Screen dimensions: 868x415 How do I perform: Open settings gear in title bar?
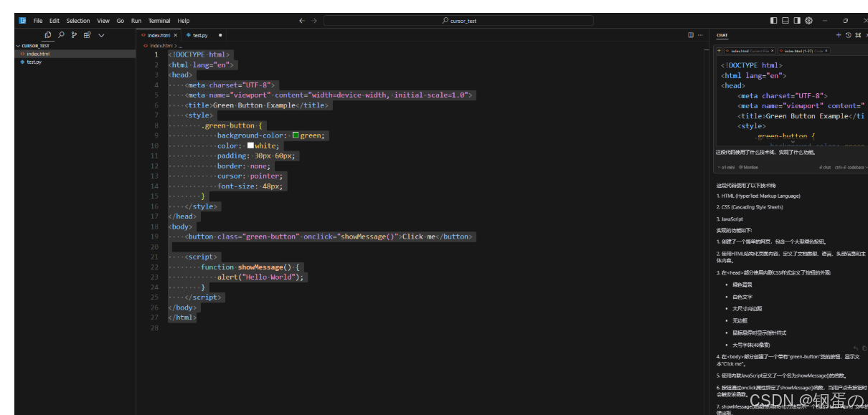tap(808, 21)
